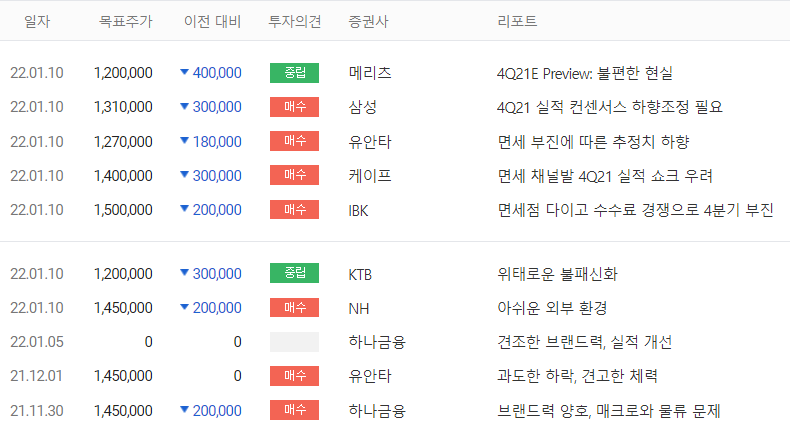Image resolution: width=790 pixels, height=428 pixels.
Task: Click the 매수 badge in the IBK row
Action: click(x=294, y=209)
